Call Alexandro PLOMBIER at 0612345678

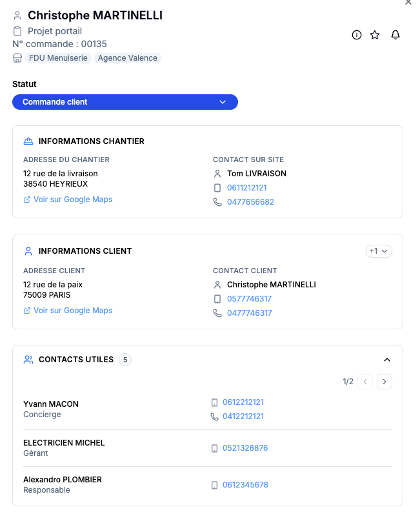[245, 485]
